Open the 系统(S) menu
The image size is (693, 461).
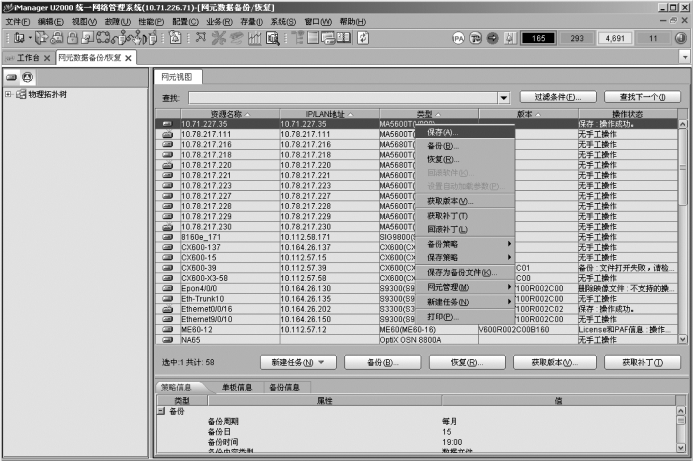[x=283, y=22]
